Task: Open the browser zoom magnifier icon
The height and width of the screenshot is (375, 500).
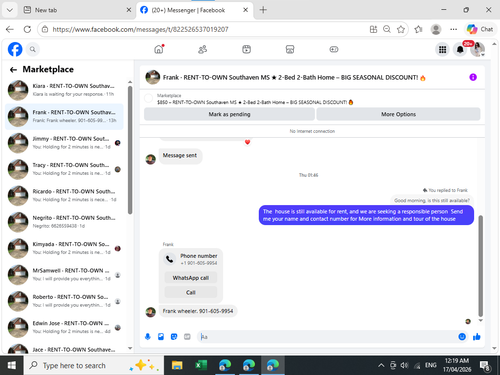Action: 387,29
